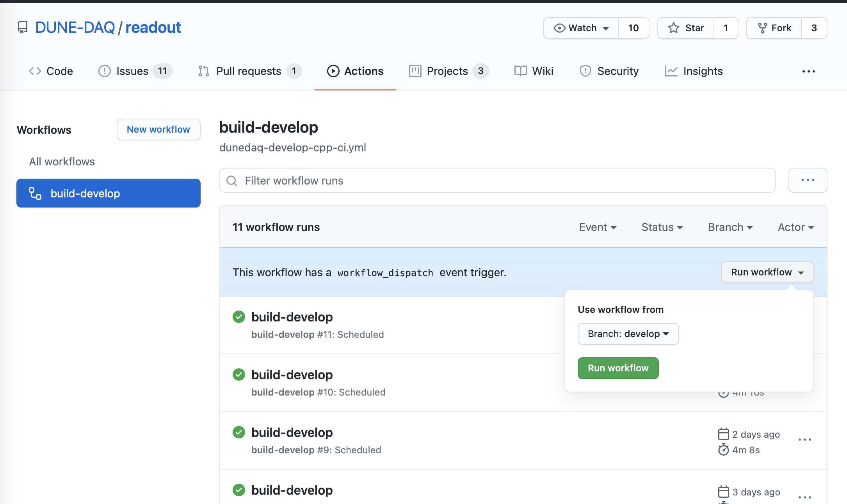Click the repository icon beside DUNE-DAQ
The width and height of the screenshot is (847, 504).
pos(23,28)
